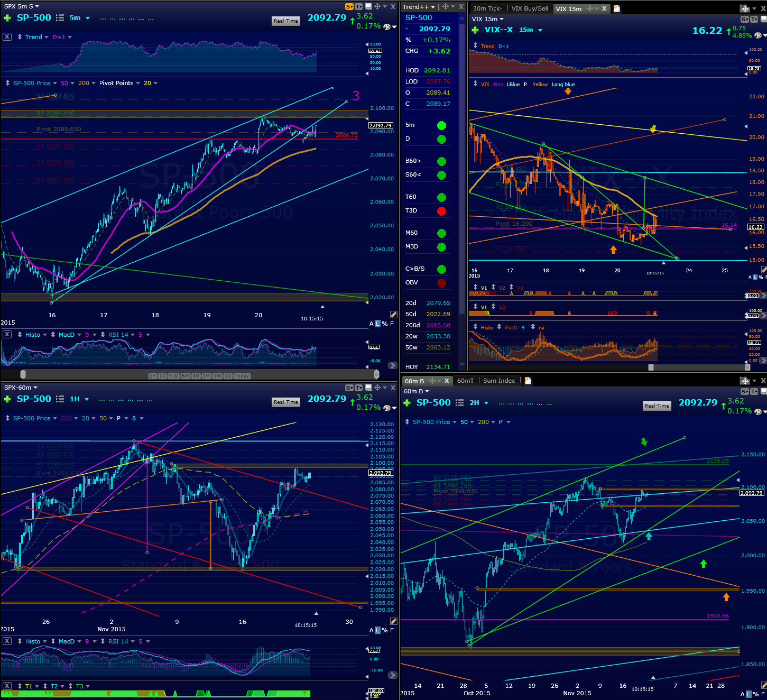Switch to Sum Index tab

point(499,381)
